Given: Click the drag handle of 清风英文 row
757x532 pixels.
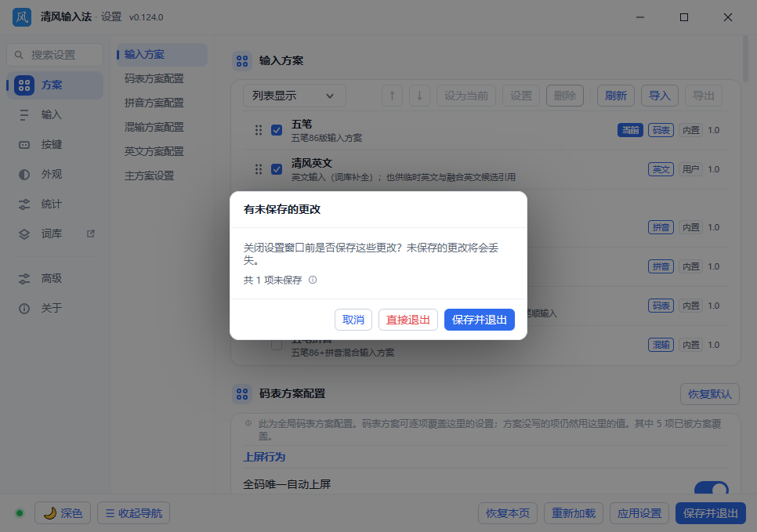Looking at the screenshot, I should [259, 169].
